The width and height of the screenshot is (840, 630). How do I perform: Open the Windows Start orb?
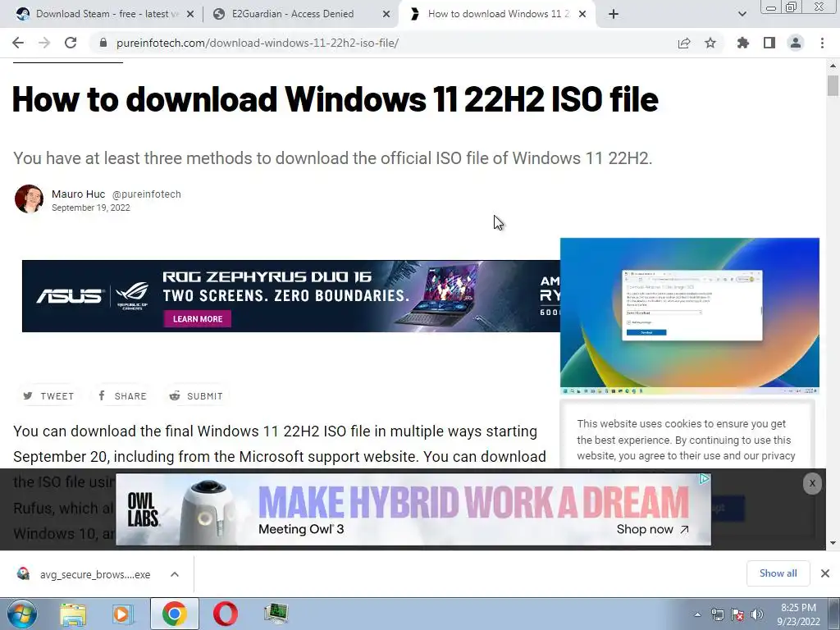21,614
